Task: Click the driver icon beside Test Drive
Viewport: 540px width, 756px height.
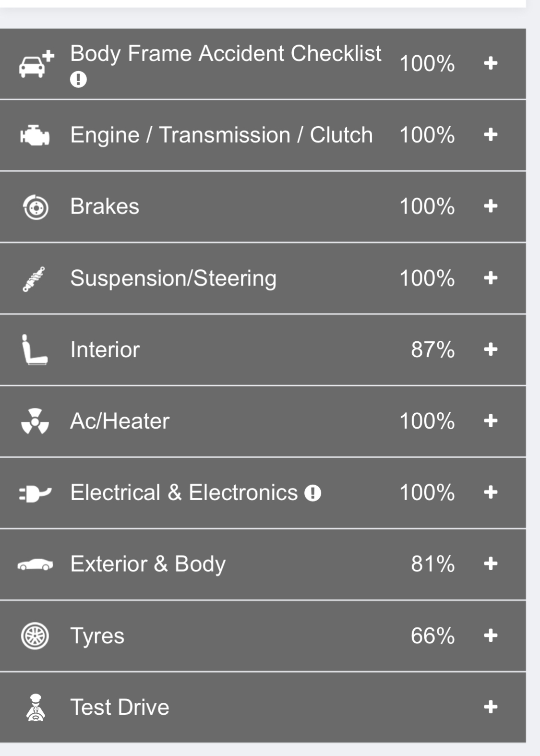Action: pyautogui.click(x=36, y=707)
